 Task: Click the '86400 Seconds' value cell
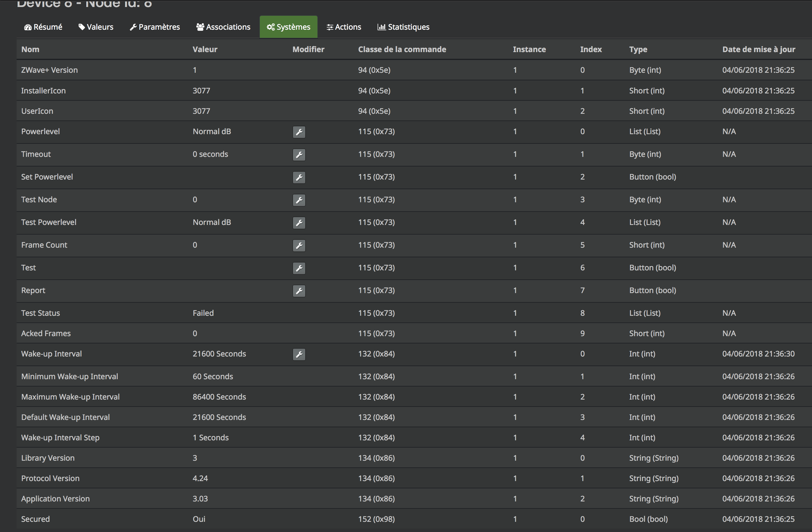coord(219,397)
